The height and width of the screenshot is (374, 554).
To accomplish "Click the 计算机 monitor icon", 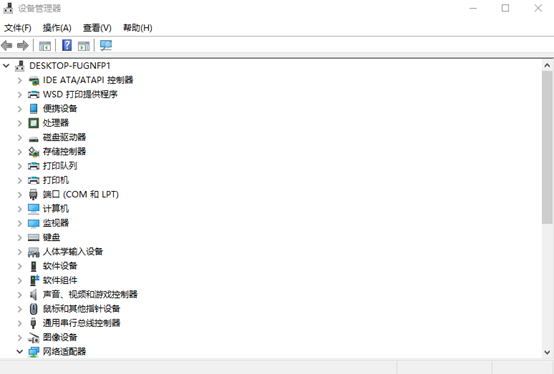I will [34, 209].
